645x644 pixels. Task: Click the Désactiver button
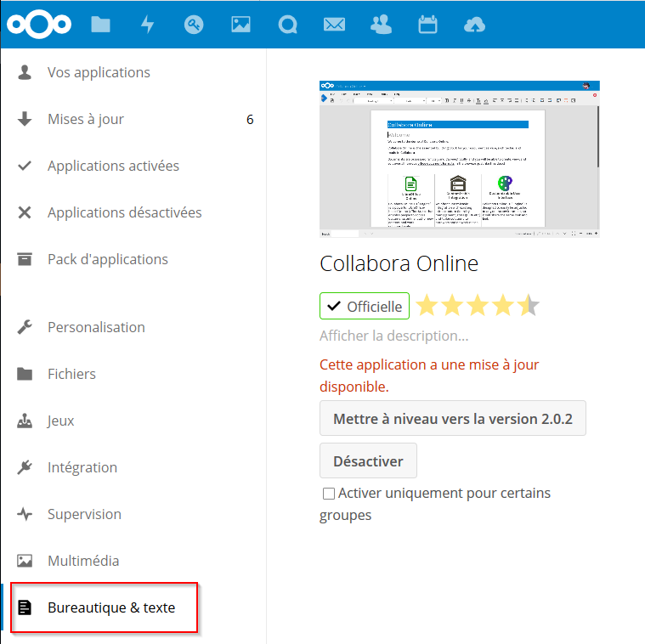[x=368, y=460]
